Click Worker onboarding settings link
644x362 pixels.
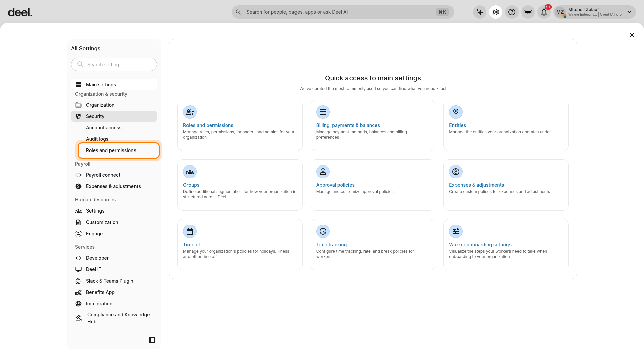tap(480, 245)
